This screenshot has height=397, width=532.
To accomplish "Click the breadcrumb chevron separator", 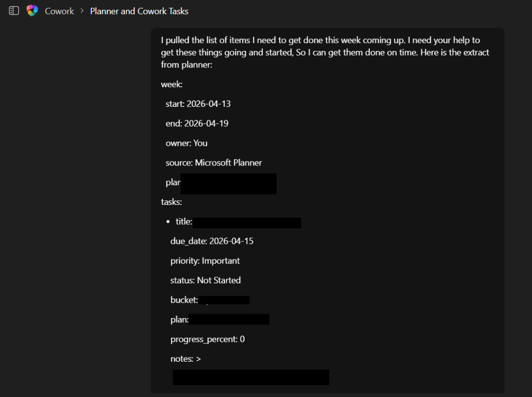I will tap(82, 11).
